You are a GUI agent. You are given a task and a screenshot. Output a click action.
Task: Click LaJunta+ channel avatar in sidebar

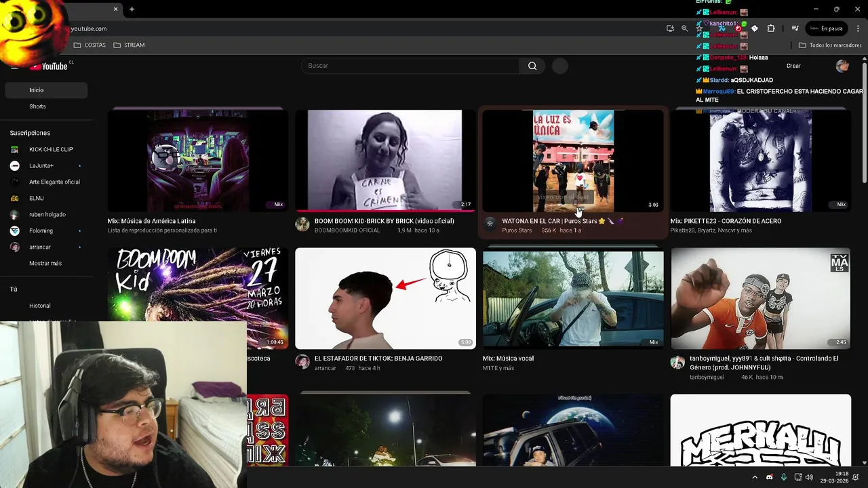(x=15, y=165)
